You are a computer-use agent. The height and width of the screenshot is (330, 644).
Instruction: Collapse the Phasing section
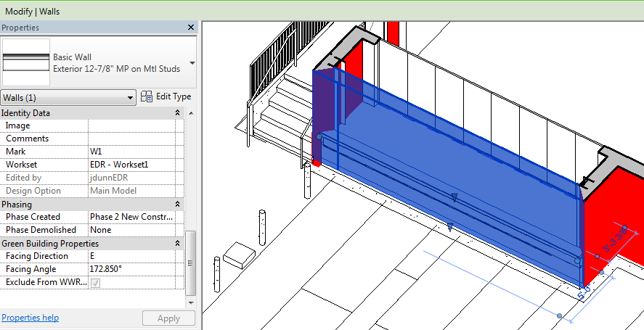tap(177, 204)
